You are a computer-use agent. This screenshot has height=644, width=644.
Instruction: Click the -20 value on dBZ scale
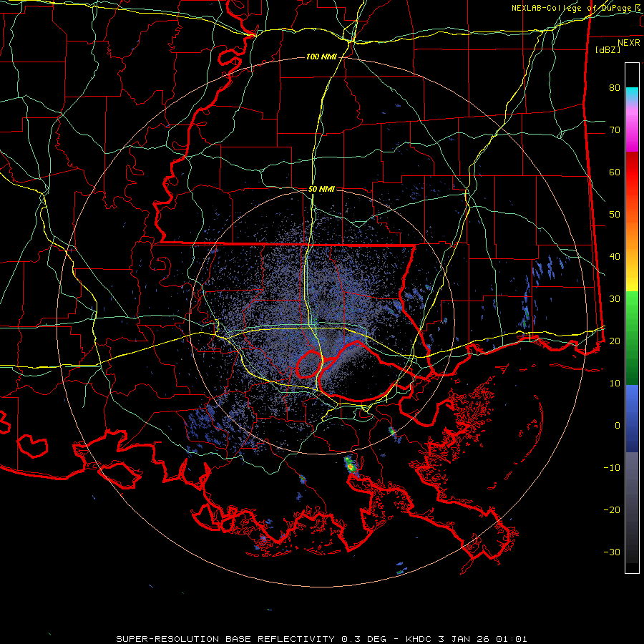(612, 510)
